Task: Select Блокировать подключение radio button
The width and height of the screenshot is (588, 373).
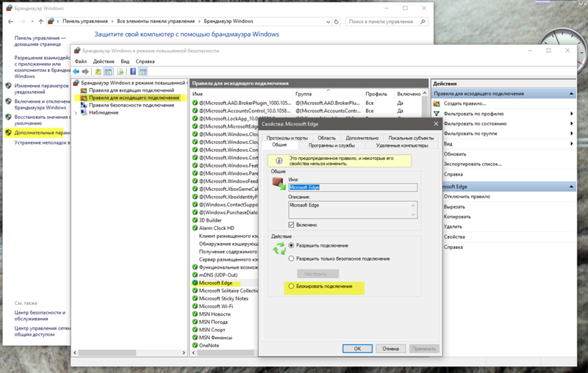Action: tap(291, 286)
